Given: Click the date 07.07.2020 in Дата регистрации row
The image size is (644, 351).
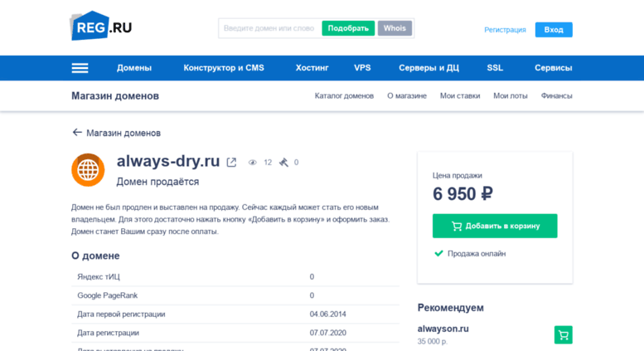Looking at the screenshot, I should tap(327, 333).
